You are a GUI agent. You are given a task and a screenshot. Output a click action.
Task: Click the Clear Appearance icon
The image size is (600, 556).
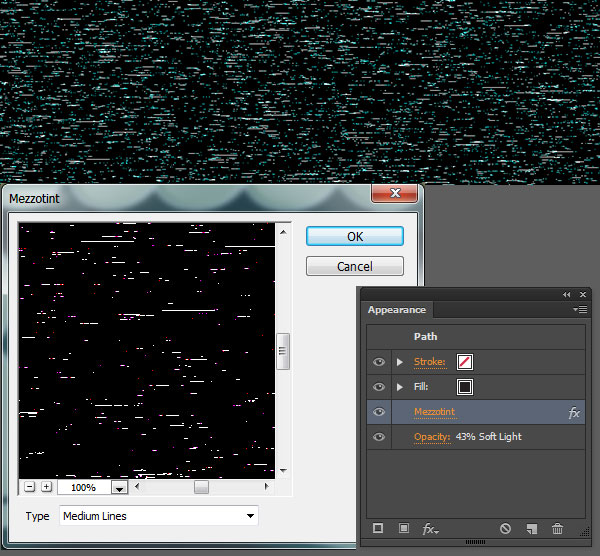(506, 528)
